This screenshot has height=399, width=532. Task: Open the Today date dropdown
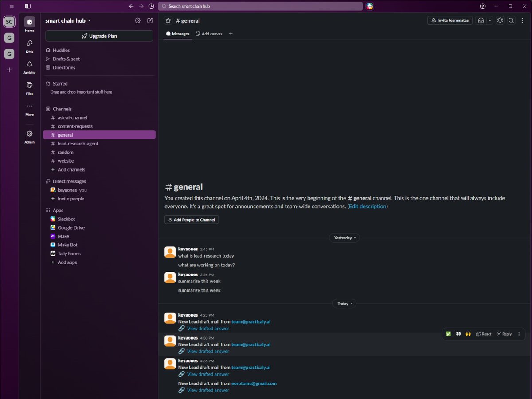point(344,304)
